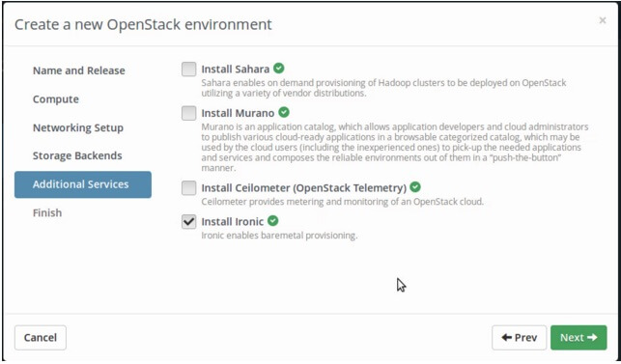Open the Compute step
The image size is (621, 364).
(x=56, y=99)
